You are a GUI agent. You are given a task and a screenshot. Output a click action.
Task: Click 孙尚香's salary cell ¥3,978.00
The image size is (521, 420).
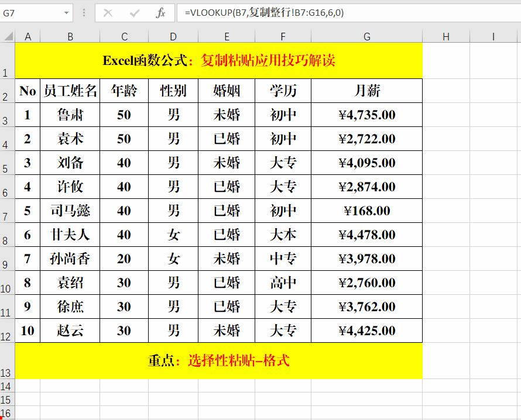coord(366,259)
